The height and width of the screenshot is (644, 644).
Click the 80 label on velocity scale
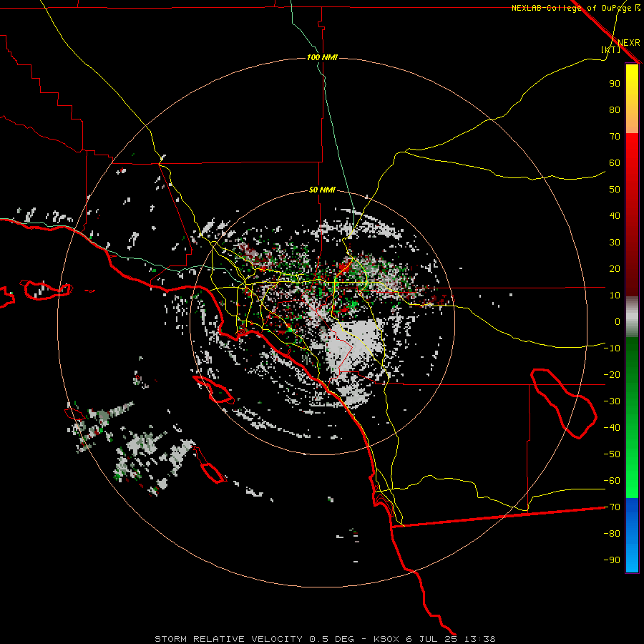[615, 110]
